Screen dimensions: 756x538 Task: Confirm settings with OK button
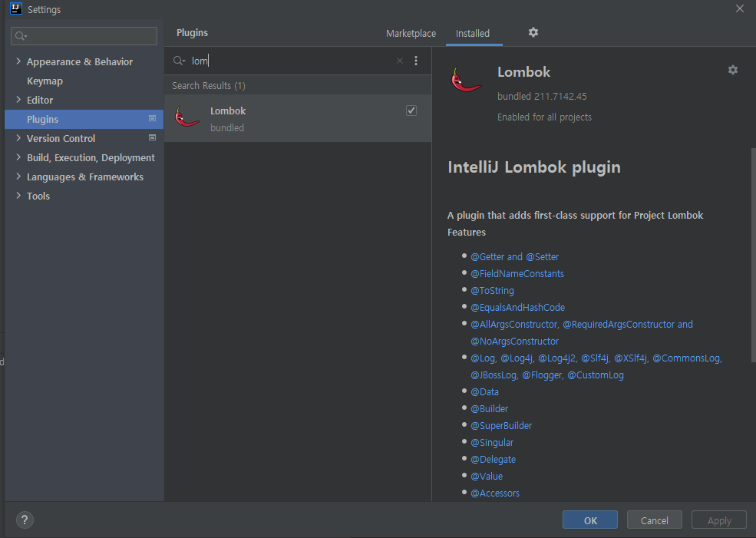590,520
